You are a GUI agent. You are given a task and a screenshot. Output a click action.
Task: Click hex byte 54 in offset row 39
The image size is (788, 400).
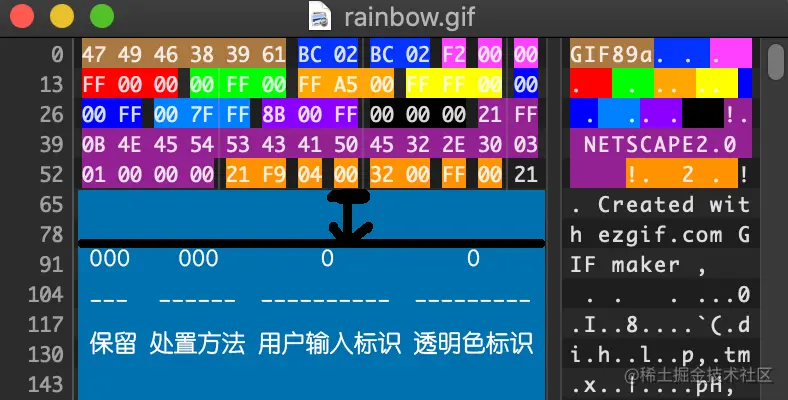tap(202, 145)
